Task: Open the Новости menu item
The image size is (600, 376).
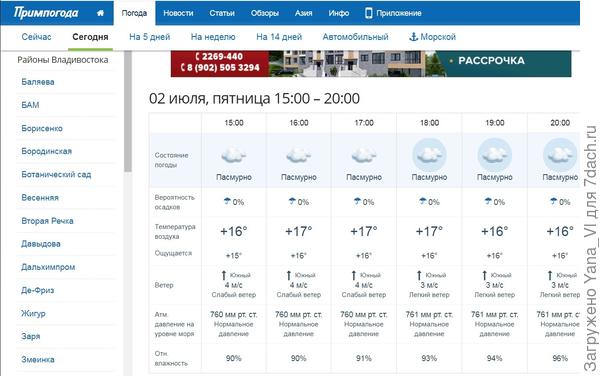Action: (178, 13)
